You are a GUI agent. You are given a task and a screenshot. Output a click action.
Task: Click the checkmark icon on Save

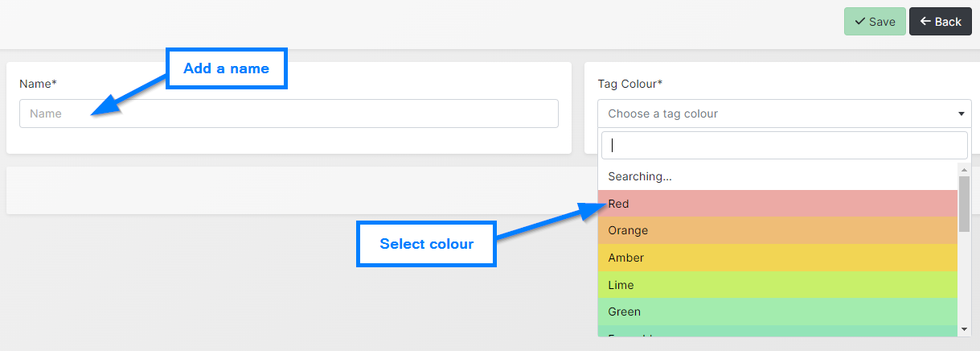(x=859, y=22)
